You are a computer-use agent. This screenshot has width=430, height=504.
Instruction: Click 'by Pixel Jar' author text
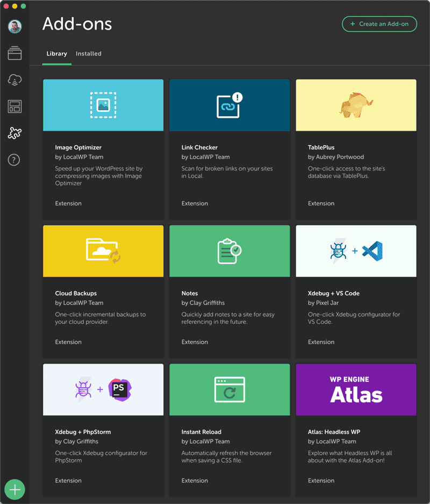pyautogui.click(x=323, y=303)
